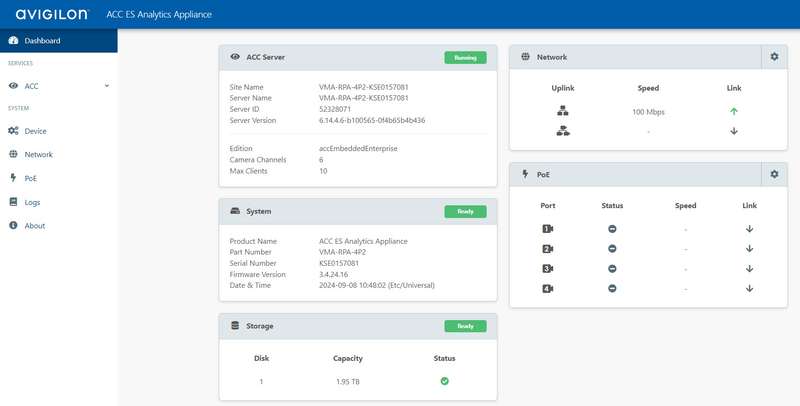Click the Capacity column header

coord(347,359)
